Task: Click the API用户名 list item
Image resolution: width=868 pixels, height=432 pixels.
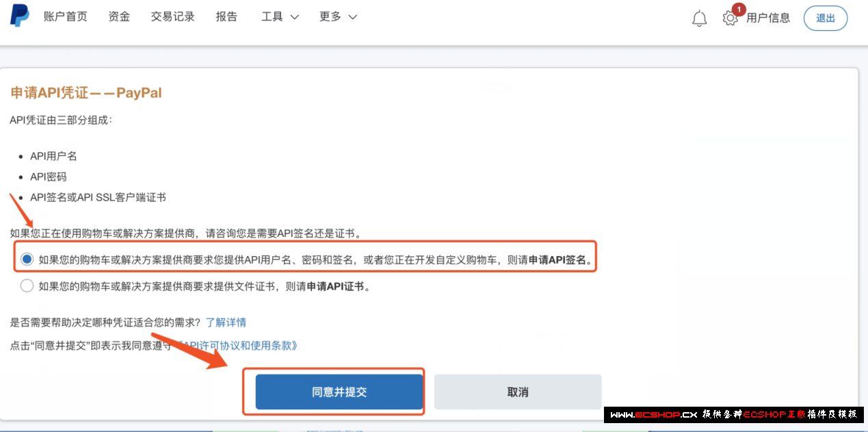Action: pyautogui.click(x=53, y=156)
